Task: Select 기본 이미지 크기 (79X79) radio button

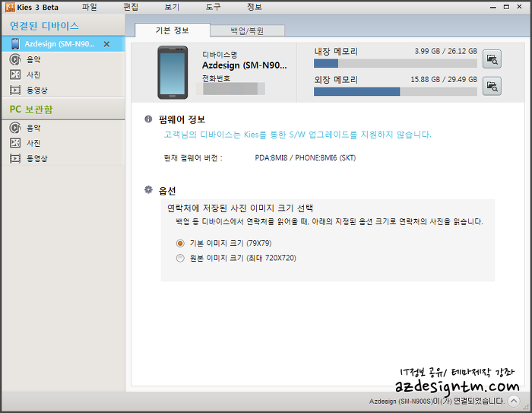Action: pyautogui.click(x=180, y=243)
